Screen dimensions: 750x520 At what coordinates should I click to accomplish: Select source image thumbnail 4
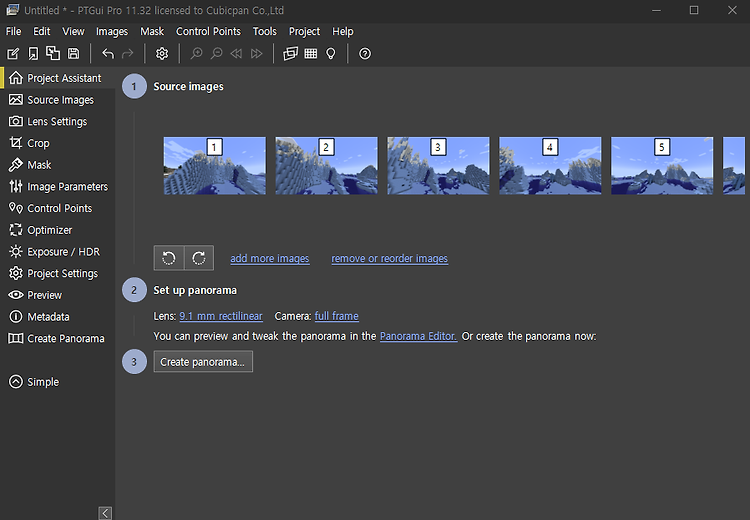551,166
